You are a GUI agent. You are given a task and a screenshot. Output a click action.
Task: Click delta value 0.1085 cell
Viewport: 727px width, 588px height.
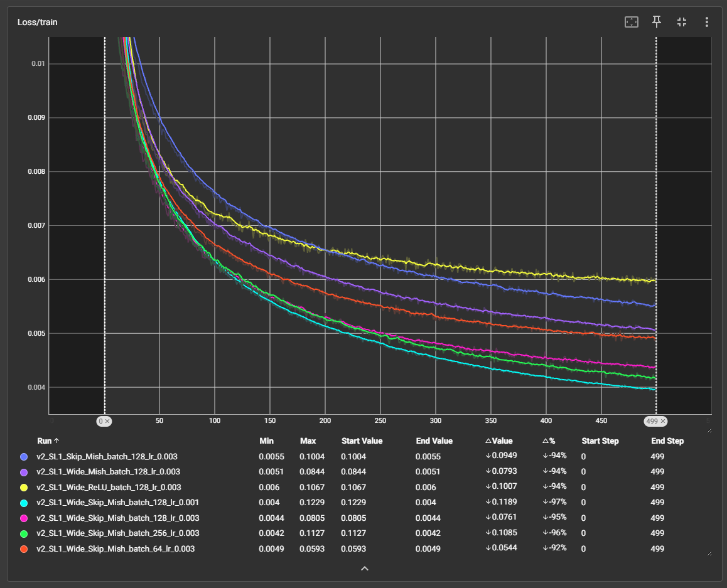click(501, 533)
